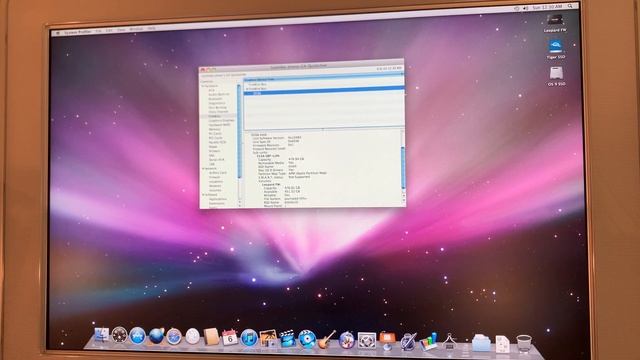Select USB in the Hardware list
The width and height of the screenshot is (640, 360).
click(212, 164)
